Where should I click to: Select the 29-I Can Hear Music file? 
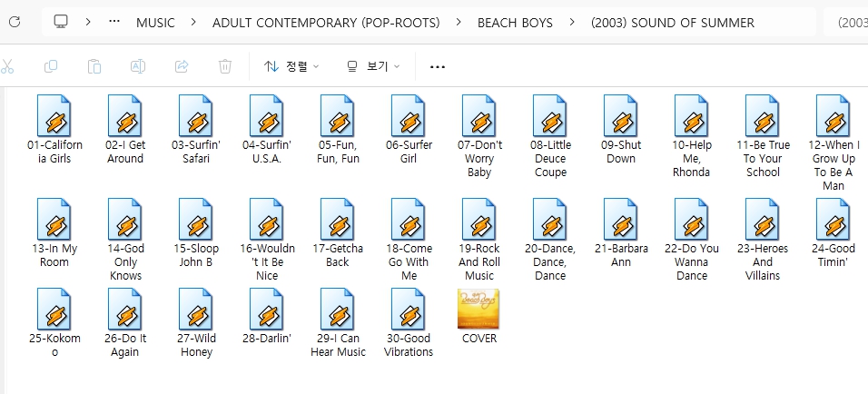tap(338, 322)
